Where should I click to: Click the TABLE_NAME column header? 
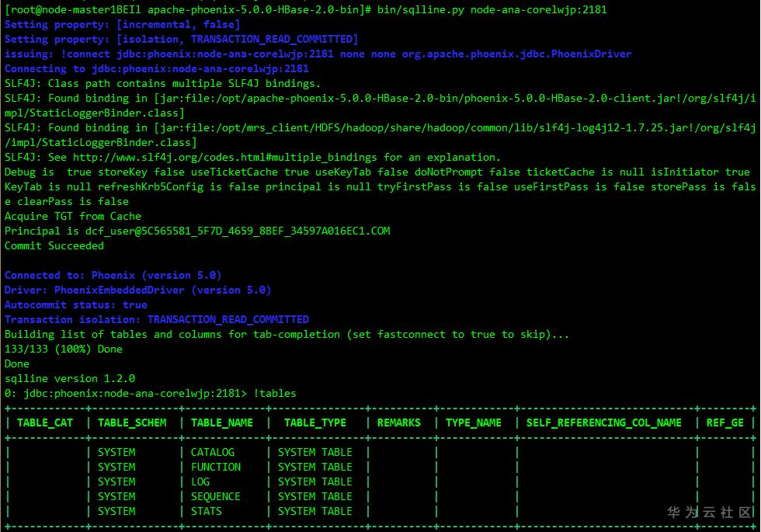[222, 422]
